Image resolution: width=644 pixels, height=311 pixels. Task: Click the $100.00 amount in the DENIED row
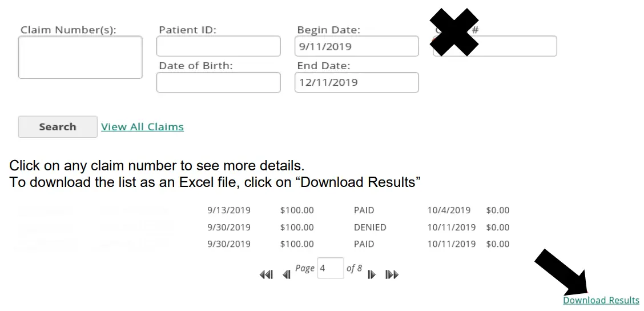pos(297,228)
